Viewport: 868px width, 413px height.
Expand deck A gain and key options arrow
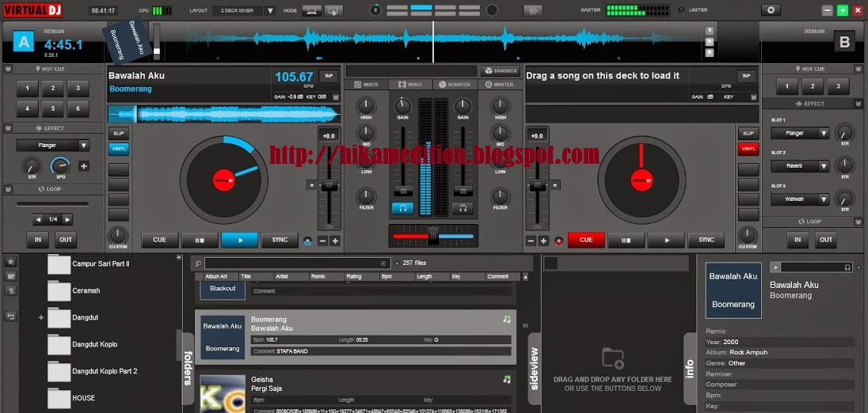click(336, 97)
